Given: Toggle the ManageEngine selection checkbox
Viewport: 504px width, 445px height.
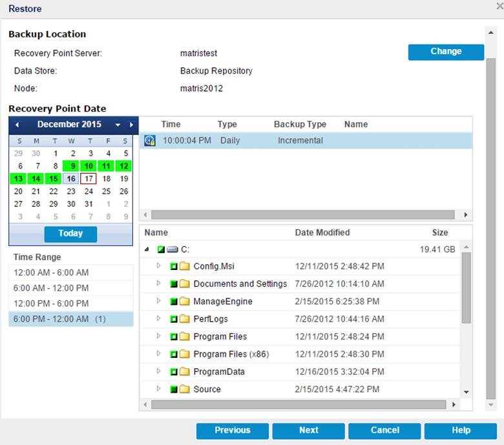Looking at the screenshot, I should 174,302.
